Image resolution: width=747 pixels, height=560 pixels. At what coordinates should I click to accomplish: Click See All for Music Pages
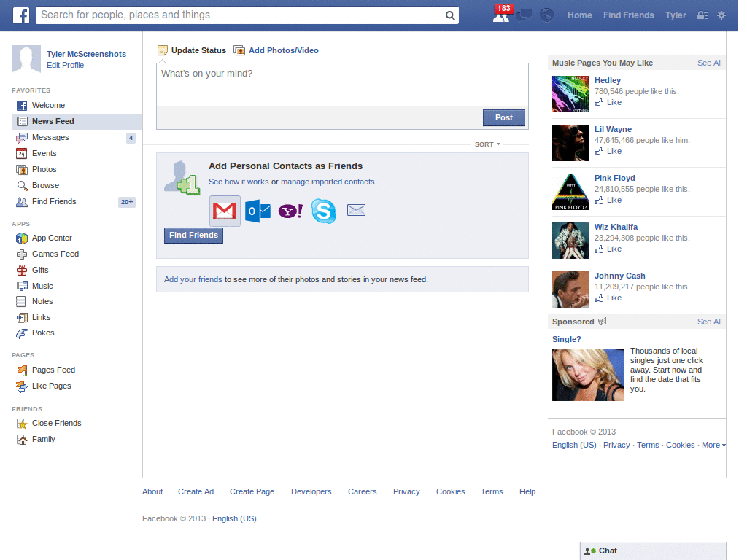point(709,63)
